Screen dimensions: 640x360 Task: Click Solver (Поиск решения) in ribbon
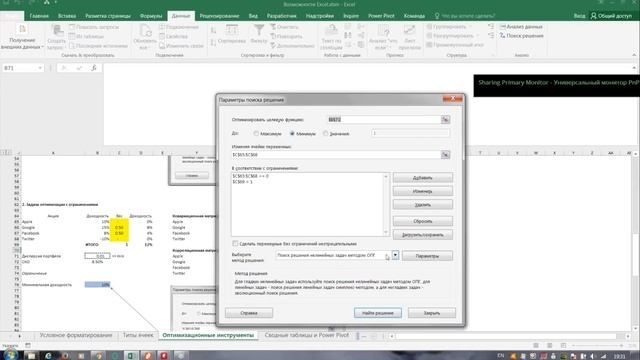click(x=521, y=36)
